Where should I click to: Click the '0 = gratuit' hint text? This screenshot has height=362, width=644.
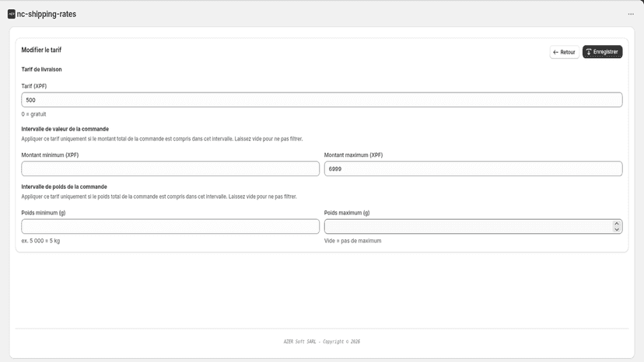point(33,114)
